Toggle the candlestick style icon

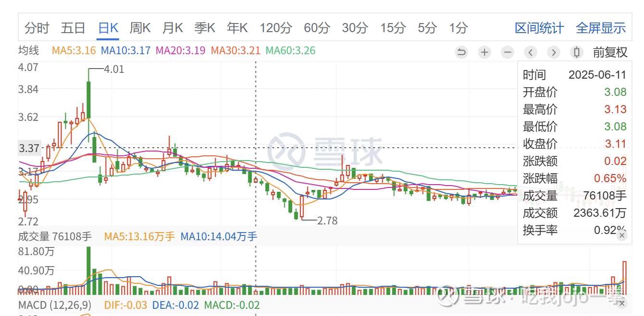click(577, 52)
